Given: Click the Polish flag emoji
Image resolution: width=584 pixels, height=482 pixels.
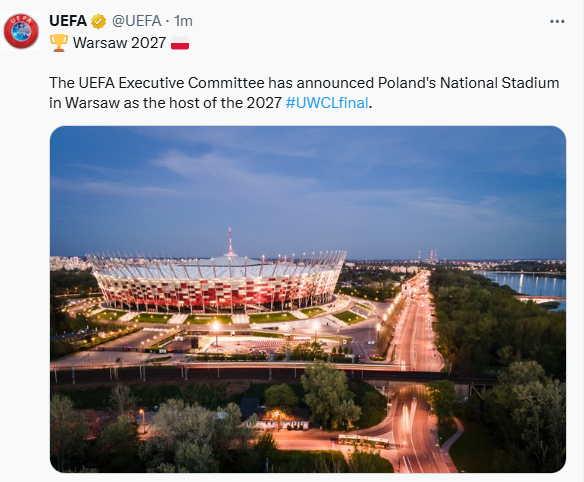Looking at the screenshot, I should (x=180, y=43).
